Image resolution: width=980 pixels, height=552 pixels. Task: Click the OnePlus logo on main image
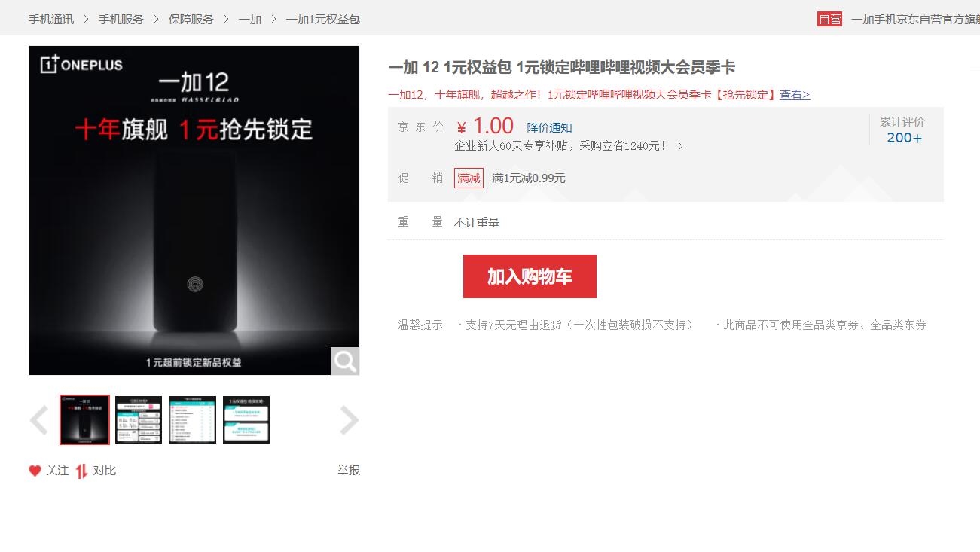81,65
